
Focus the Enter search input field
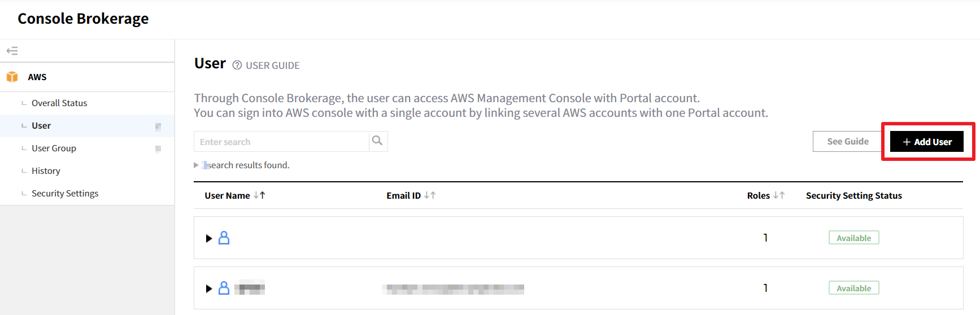click(281, 142)
